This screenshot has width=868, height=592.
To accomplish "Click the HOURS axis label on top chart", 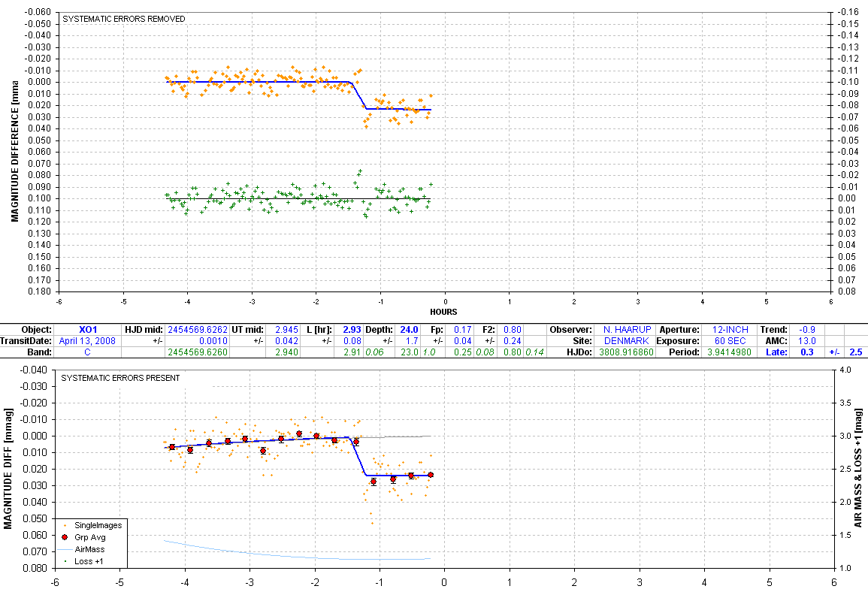I will [444, 312].
